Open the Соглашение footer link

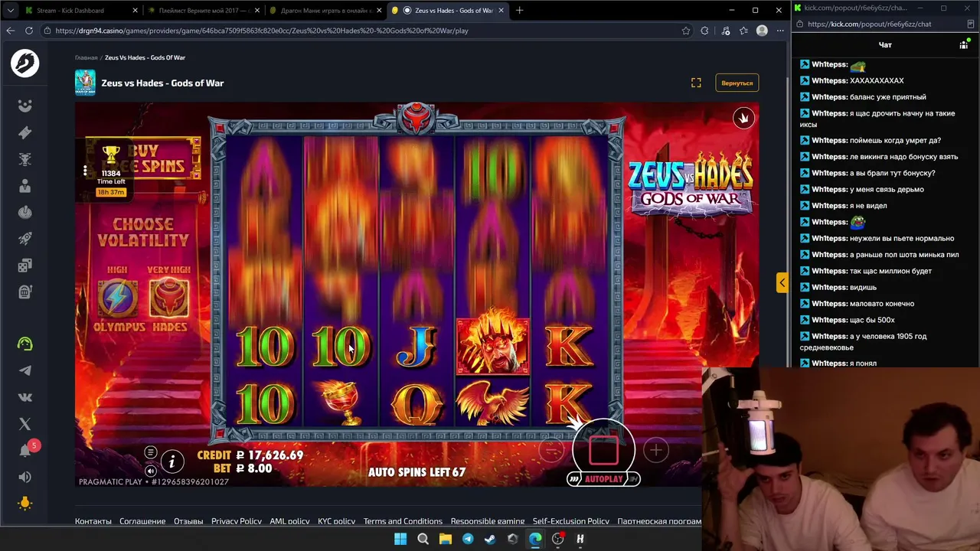pyautogui.click(x=142, y=521)
